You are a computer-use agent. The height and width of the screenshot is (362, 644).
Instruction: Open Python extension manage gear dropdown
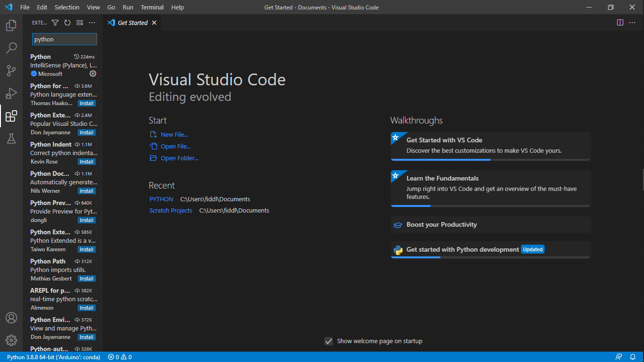pos(93,74)
